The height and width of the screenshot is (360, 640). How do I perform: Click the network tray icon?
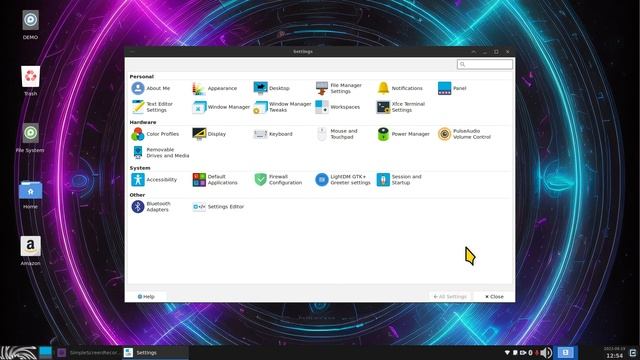[507, 353]
